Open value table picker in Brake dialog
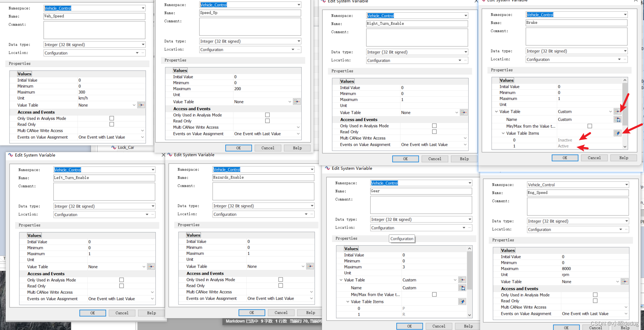This screenshot has height=330, width=644. (617, 111)
